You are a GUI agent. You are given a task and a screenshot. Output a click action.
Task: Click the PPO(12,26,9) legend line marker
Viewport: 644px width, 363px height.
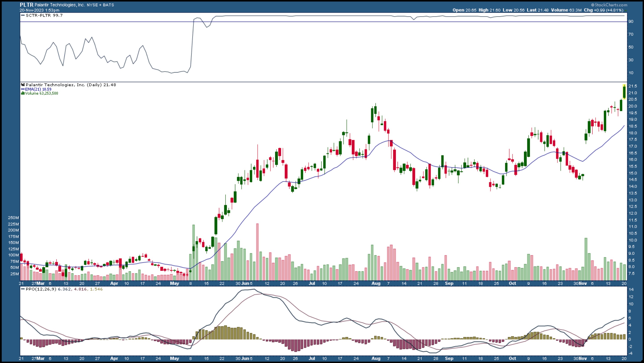(23, 289)
